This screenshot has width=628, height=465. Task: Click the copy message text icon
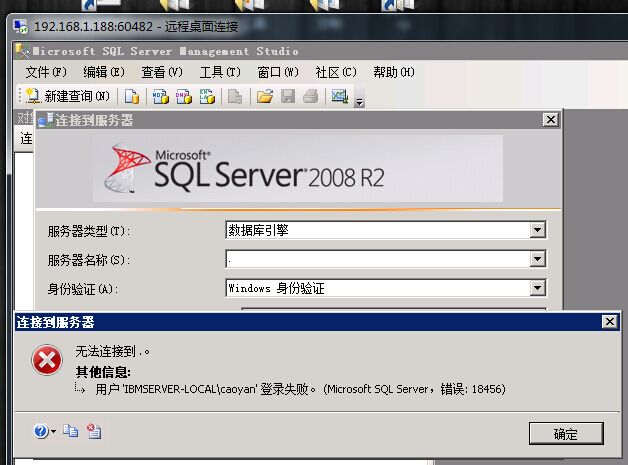[x=70, y=431]
